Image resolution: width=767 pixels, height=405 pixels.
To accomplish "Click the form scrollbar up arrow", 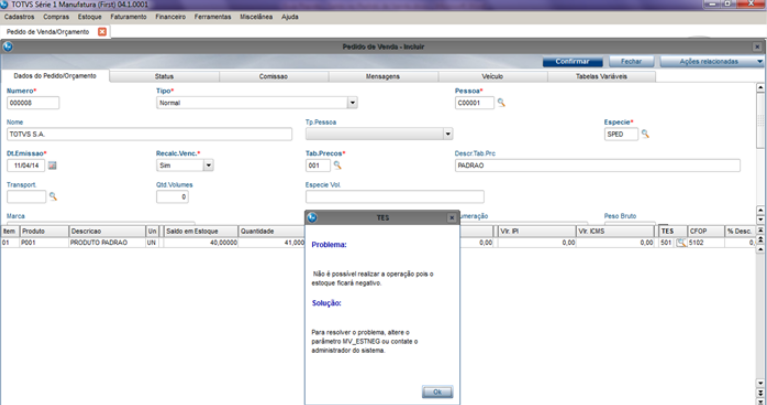I will point(760,88).
